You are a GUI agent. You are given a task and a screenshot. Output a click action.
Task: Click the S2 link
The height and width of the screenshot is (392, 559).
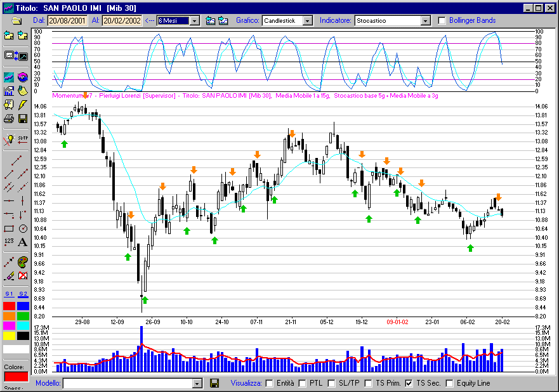(x=23, y=294)
